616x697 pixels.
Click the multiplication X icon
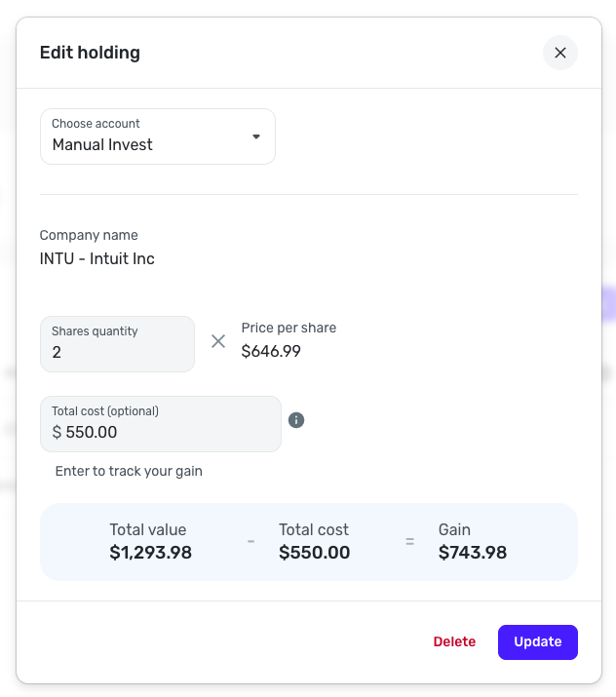point(218,341)
